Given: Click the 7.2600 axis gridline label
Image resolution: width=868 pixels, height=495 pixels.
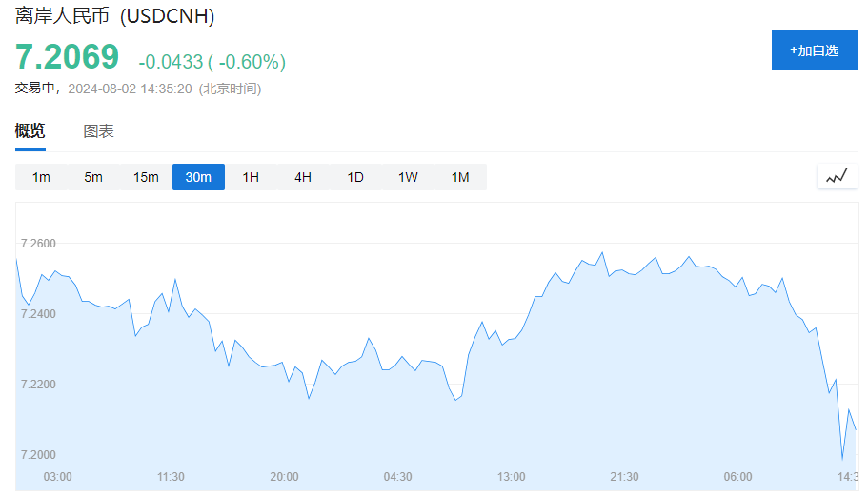Looking at the screenshot, I should [38, 244].
